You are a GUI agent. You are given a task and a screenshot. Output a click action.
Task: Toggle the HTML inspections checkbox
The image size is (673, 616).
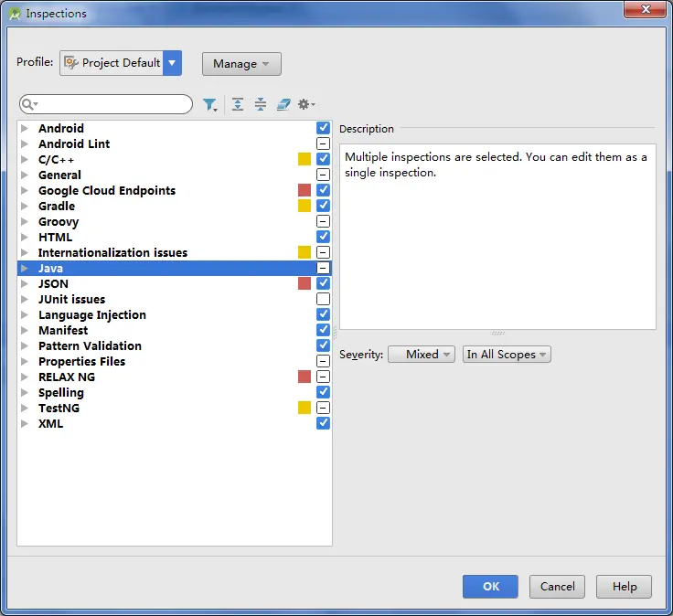323,237
